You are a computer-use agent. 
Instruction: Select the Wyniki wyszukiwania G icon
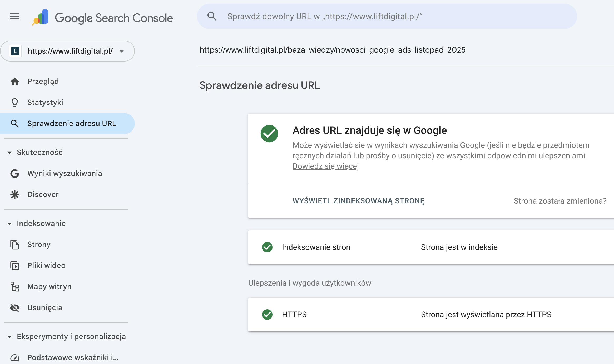coord(15,174)
